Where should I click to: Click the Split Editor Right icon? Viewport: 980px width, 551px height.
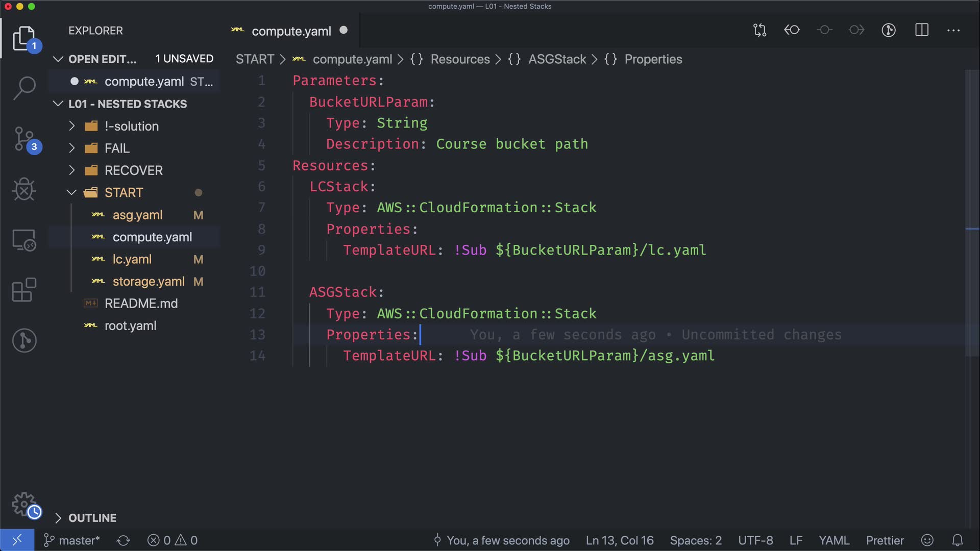922,30
